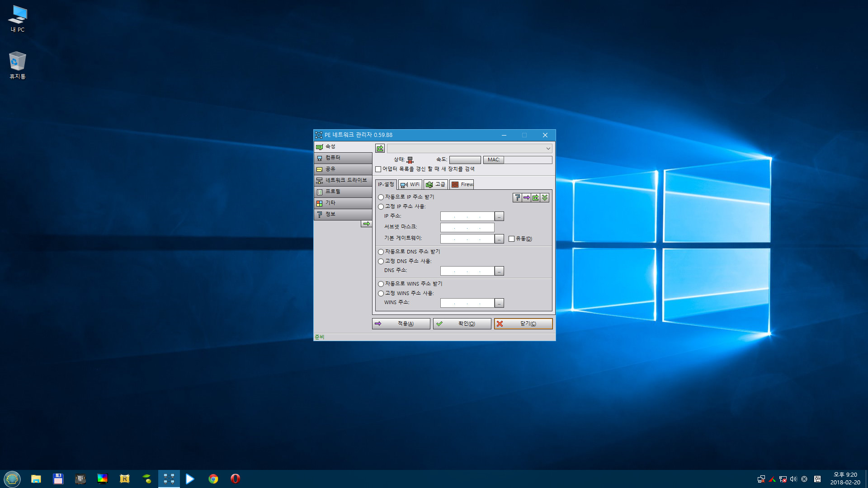
Task: Open the 공유 section in sidebar
Action: click(343, 169)
